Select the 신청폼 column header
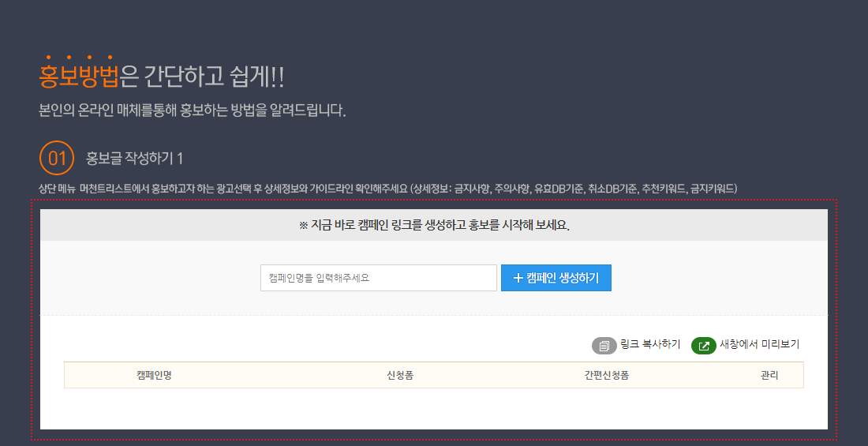This screenshot has height=446, width=868. click(x=400, y=375)
